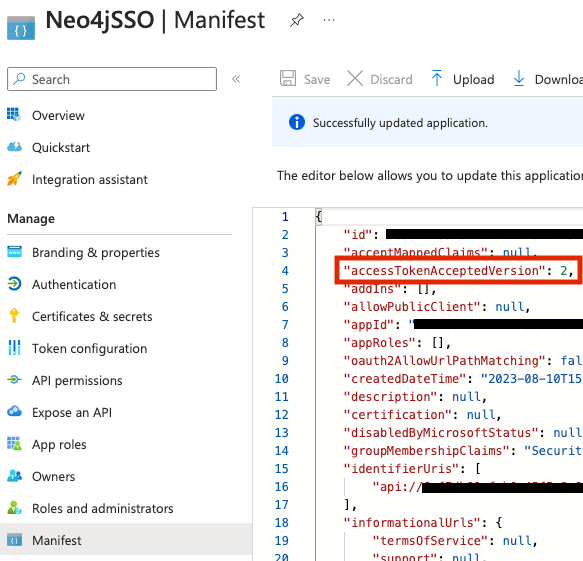
Task: Click the Discard X icon
Action: [x=355, y=79]
